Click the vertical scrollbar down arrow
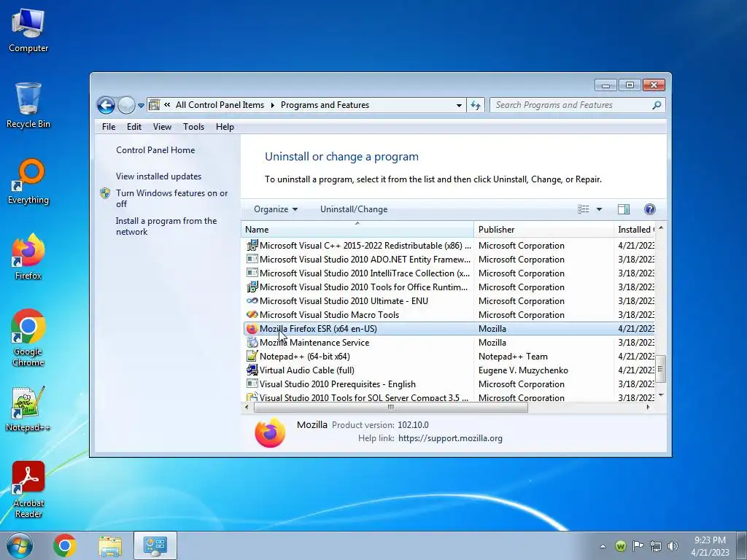Image resolution: width=747 pixels, height=560 pixels. (x=661, y=395)
